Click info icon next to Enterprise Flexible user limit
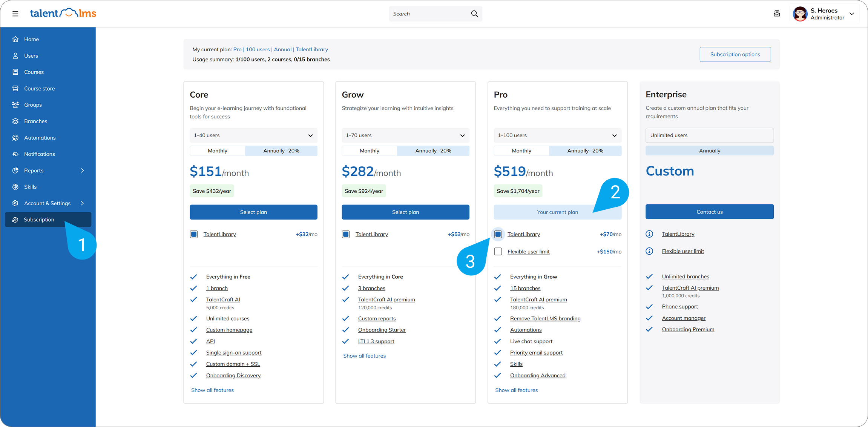Viewport: 868px width, 427px height. click(x=649, y=251)
